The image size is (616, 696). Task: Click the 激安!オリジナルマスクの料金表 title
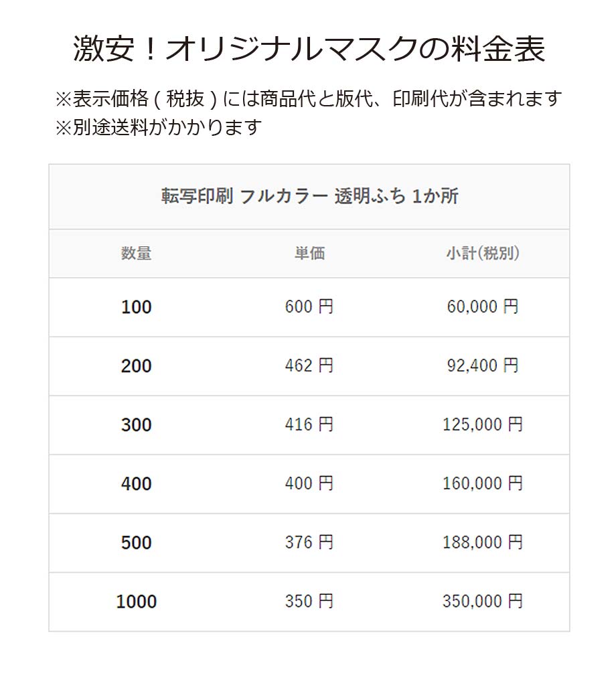click(309, 50)
